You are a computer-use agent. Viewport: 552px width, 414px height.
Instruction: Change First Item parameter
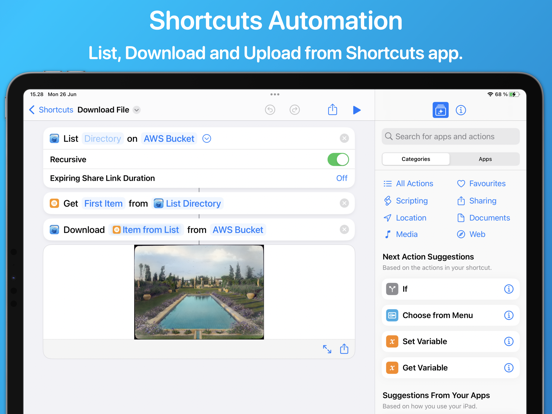tap(104, 203)
